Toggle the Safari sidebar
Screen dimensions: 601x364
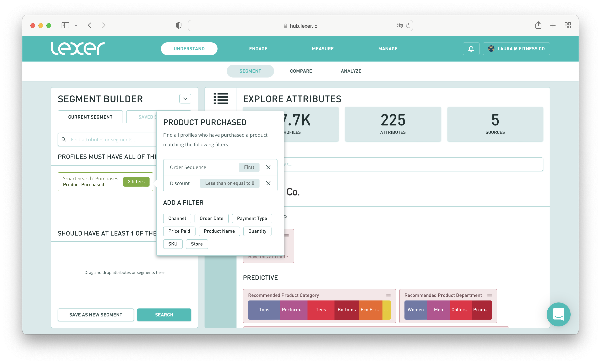(65, 25)
